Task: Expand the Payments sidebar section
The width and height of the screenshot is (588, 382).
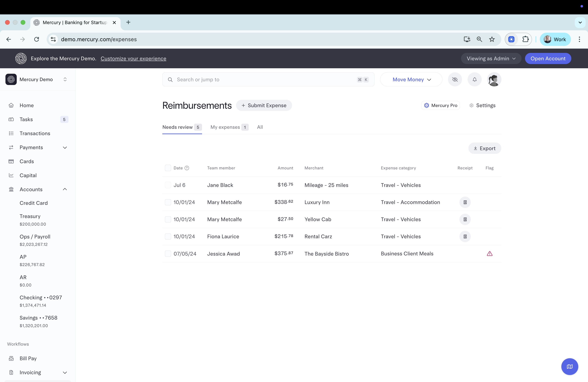Action: pos(65,147)
